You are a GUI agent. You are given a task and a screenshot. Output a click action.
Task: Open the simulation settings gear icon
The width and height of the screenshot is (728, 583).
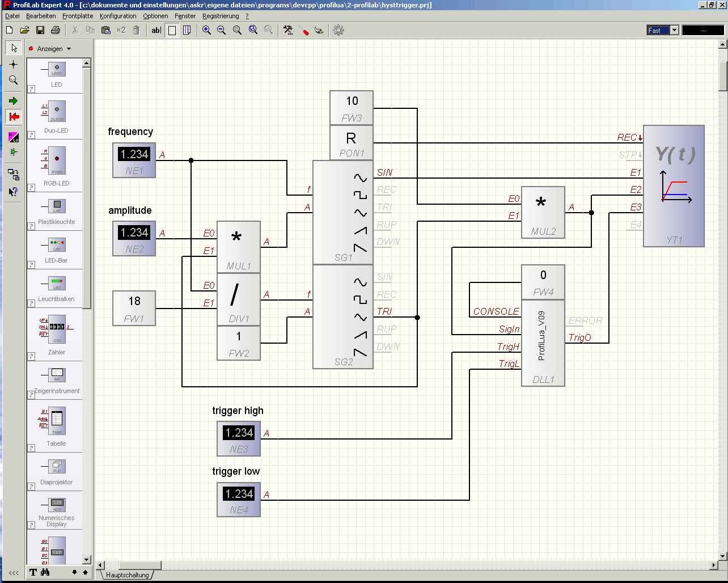pos(338,29)
